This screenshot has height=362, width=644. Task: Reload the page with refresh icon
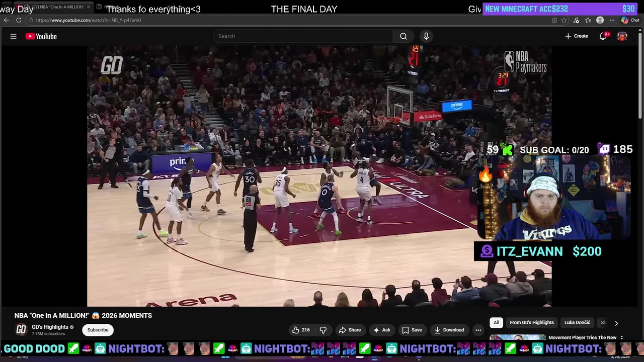coord(19,20)
